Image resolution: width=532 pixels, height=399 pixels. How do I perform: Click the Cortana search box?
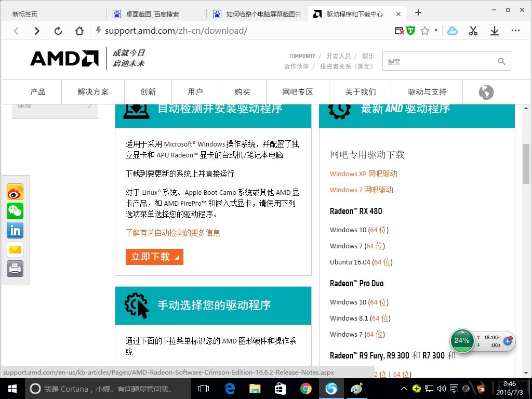(x=108, y=389)
